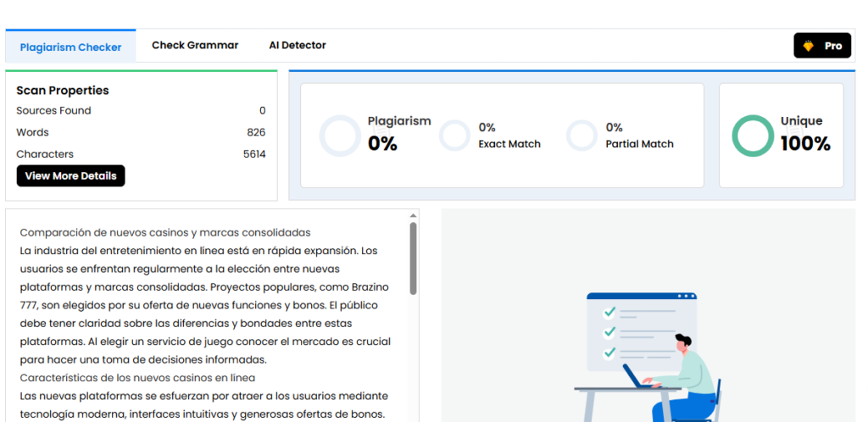This screenshot has width=868, height=422.
Task: Click the Exact Match percentage ring
Action: pos(454,136)
